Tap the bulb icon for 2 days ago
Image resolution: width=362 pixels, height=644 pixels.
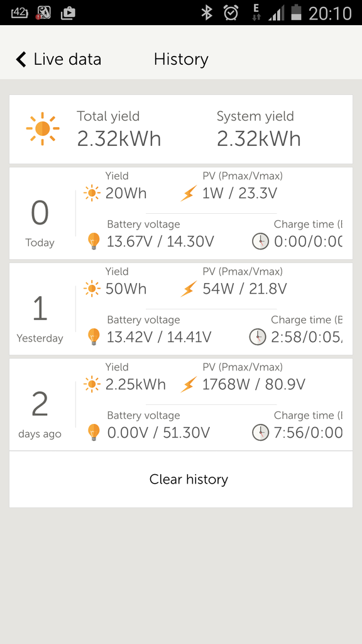pyautogui.click(x=94, y=433)
